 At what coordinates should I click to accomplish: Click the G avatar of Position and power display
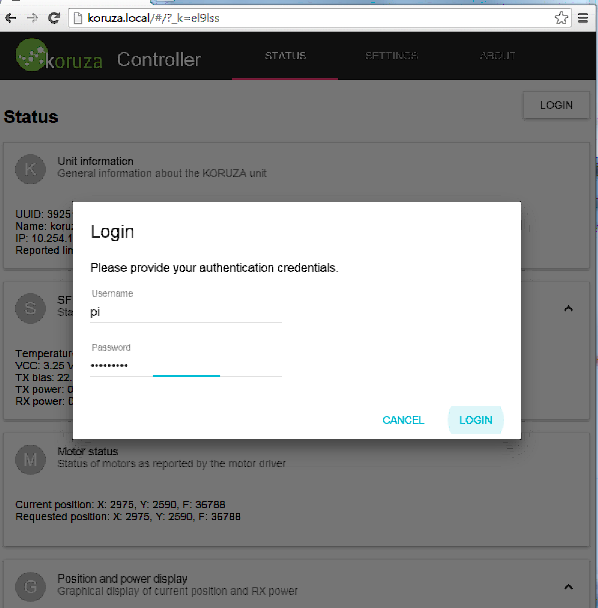30,587
